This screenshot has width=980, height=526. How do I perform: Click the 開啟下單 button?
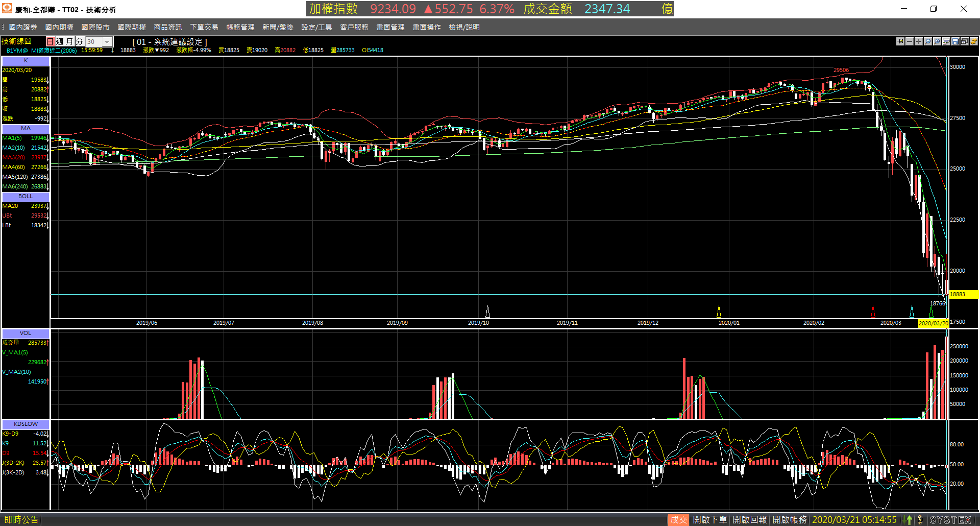[709, 520]
